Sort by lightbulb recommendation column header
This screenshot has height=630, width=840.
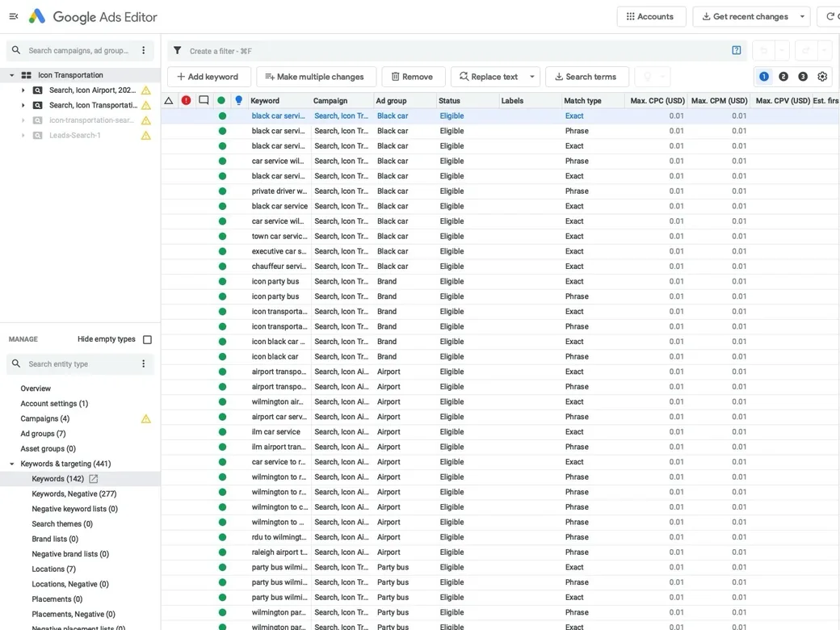click(x=239, y=100)
